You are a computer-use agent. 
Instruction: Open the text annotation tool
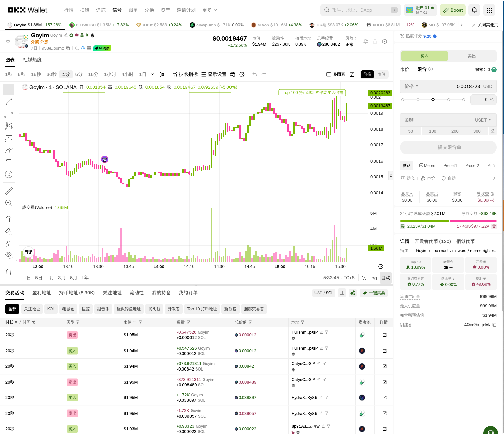9,162
